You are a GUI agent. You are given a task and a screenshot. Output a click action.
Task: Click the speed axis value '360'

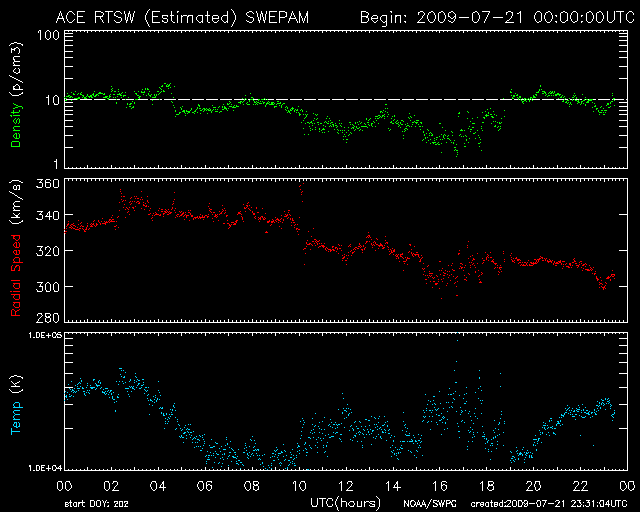tap(48, 183)
